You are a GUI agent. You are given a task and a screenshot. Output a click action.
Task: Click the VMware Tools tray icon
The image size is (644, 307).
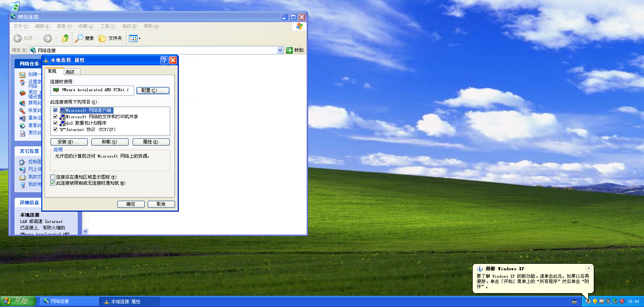coord(602,301)
